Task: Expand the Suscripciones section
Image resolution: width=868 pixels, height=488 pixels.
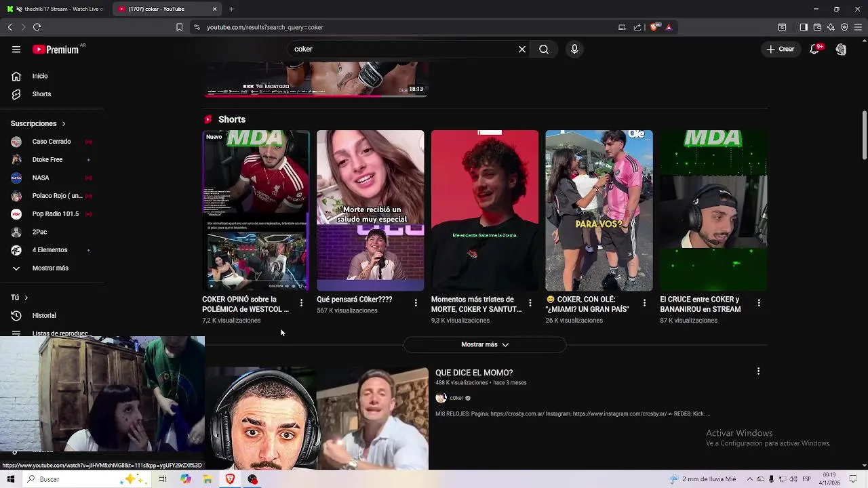Action: (x=38, y=124)
